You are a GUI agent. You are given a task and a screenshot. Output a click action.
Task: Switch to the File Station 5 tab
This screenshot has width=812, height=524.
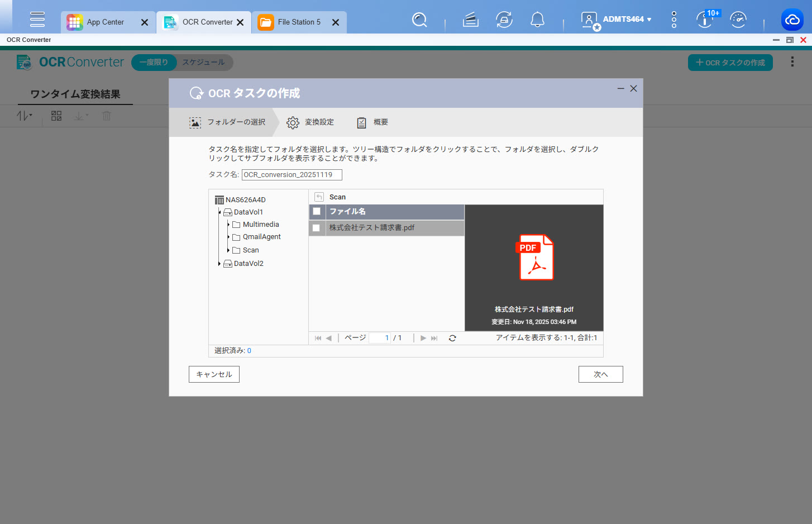(x=298, y=22)
